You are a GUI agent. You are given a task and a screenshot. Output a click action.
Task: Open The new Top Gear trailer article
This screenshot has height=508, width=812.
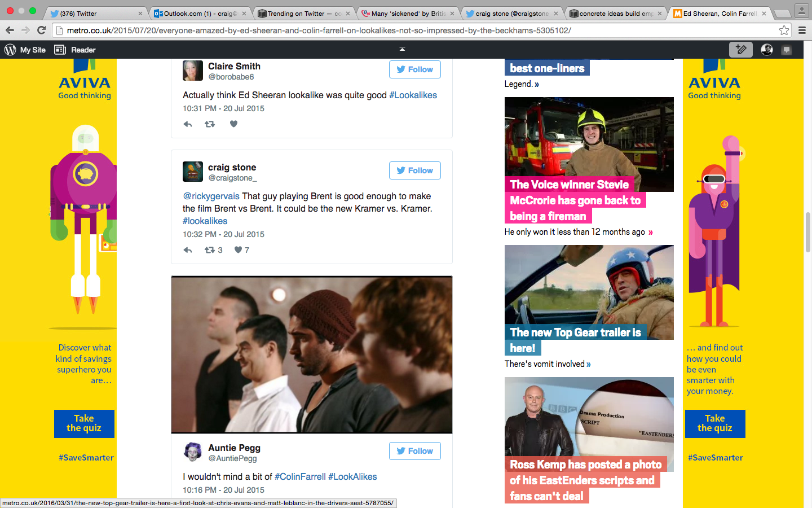coord(575,340)
